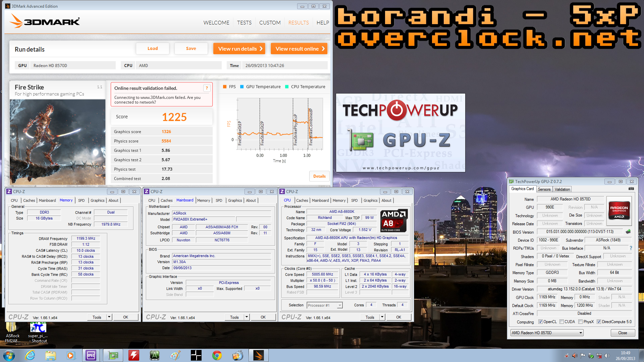
Task: Toggle the OpenCL checkbox in GPU-Z
Action: coord(540,322)
